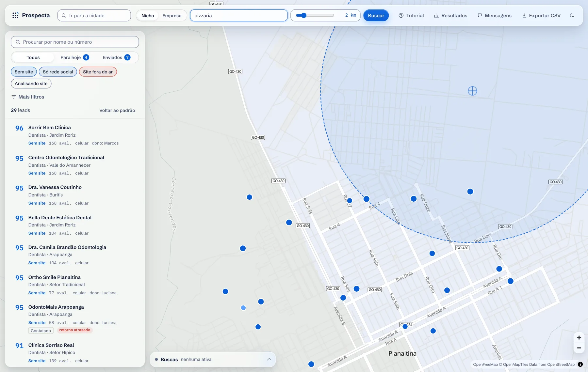The width and height of the screenshot is (588, 372).
Task: Open lead Dra. Vanessa Coutinho
Action: point(75,195)
